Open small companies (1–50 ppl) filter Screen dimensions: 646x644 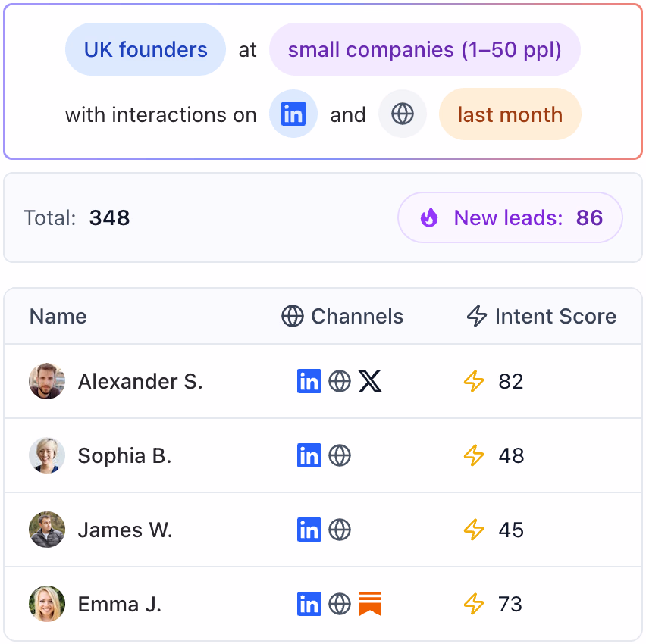coord(425,50)
